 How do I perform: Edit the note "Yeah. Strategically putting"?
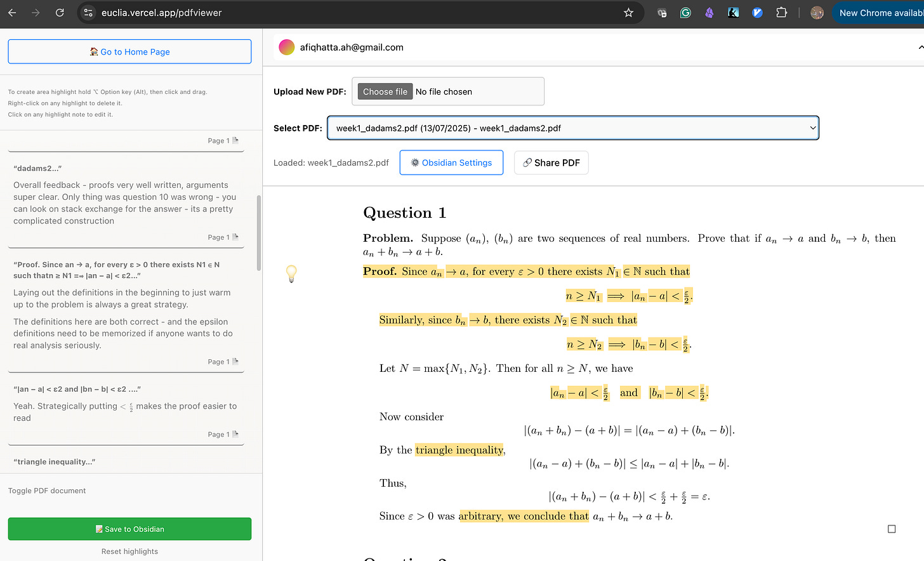coord(125,412)
